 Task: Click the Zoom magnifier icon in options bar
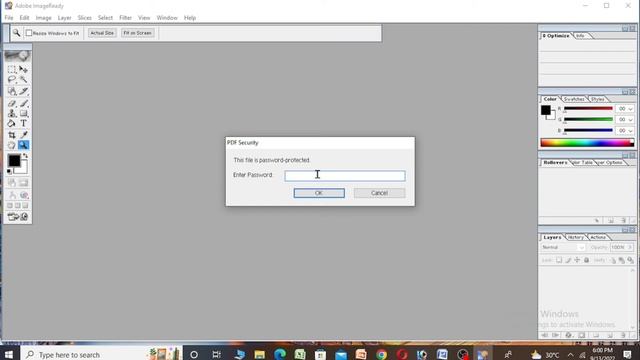click(x=16, y=33)
